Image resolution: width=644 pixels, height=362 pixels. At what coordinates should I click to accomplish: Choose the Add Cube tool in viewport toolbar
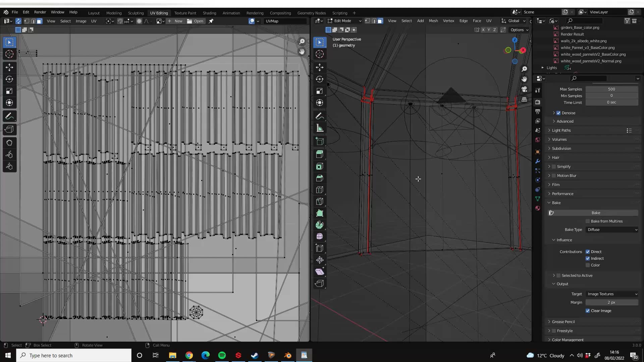(x=320, y=141)
